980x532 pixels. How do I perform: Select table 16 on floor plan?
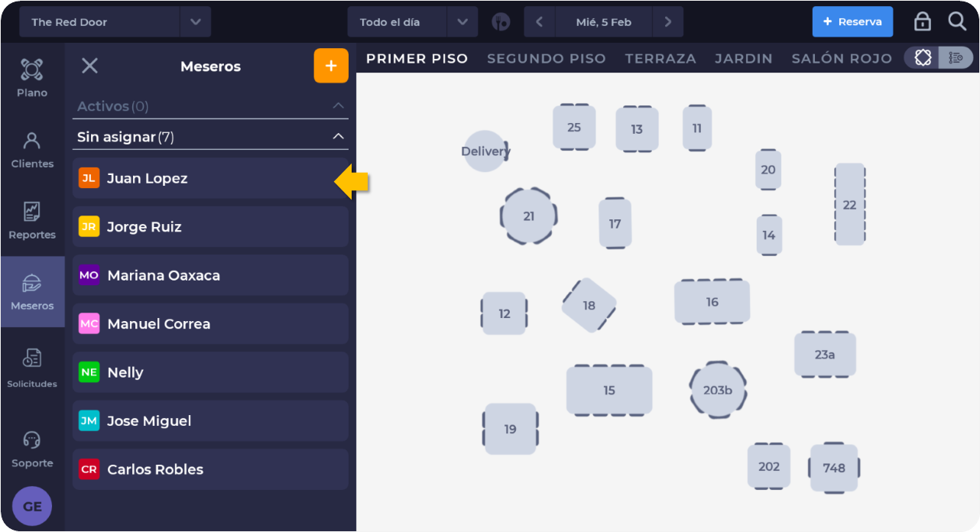click(x=712, y=302)
